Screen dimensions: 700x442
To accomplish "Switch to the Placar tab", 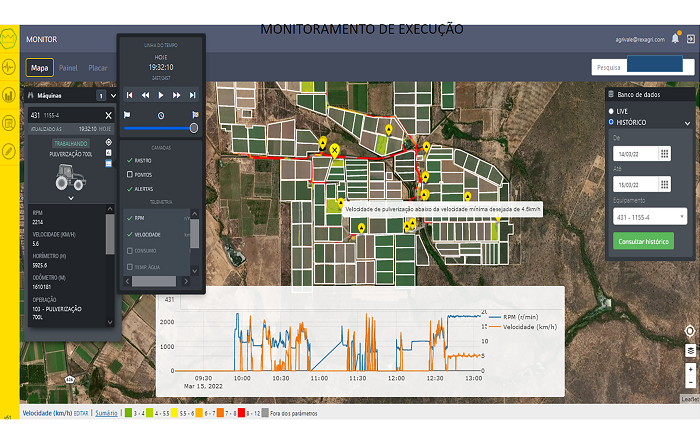I will point(98,68).
